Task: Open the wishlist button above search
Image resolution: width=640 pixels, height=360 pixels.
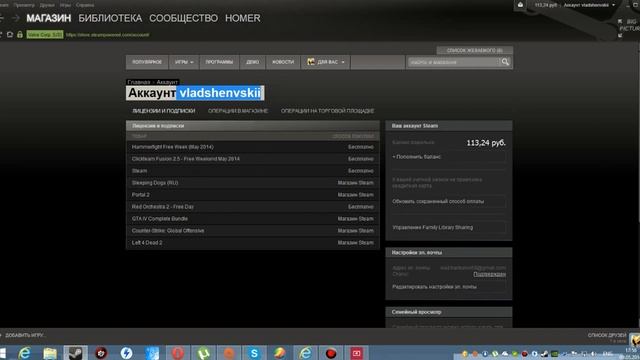Action: 475,50
